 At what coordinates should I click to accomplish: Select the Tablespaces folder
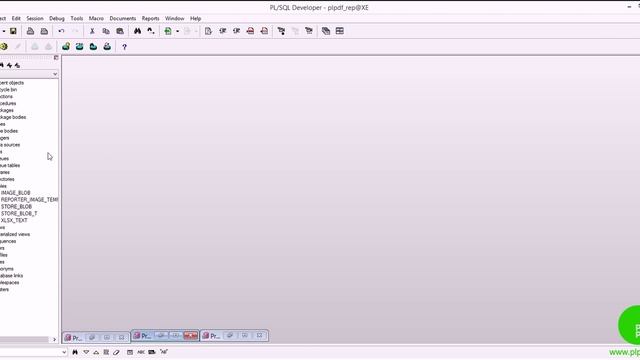(9, 282)
